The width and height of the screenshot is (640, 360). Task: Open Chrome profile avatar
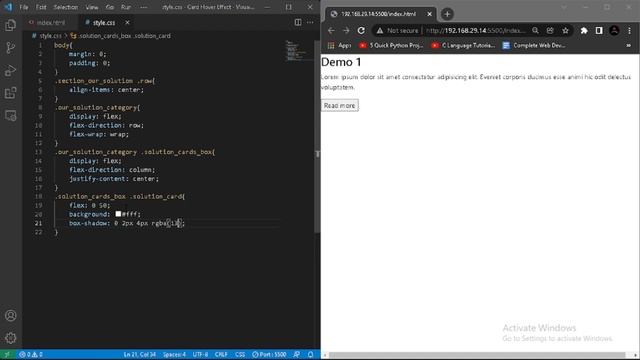point(614,31)
